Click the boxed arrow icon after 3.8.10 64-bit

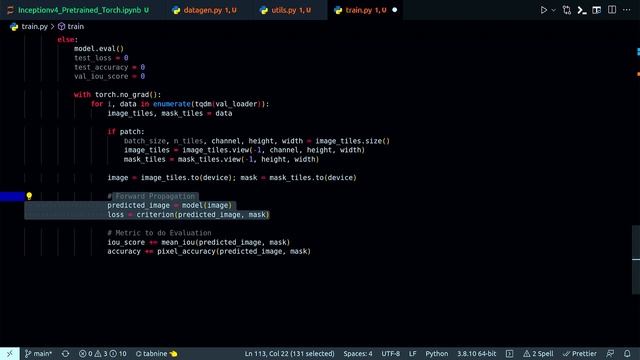tap(509, 353)
